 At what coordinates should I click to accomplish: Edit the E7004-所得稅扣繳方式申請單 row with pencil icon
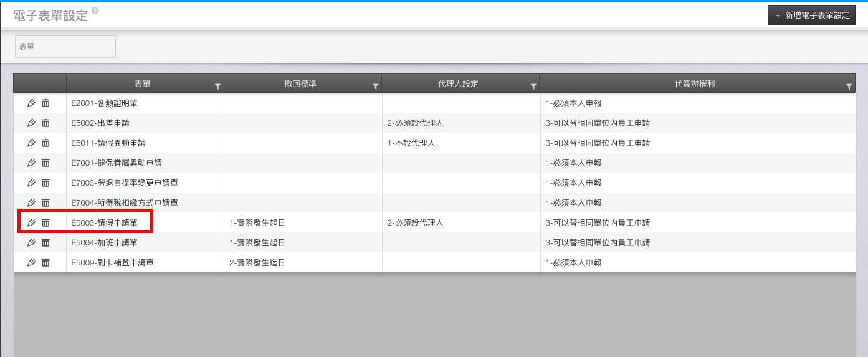(x=32, y=202)
